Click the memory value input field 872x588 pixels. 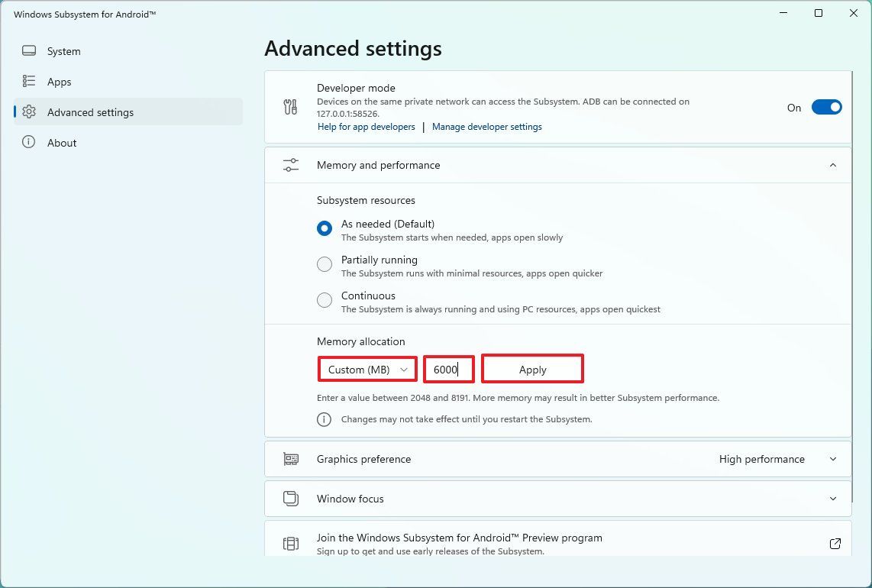449,369
